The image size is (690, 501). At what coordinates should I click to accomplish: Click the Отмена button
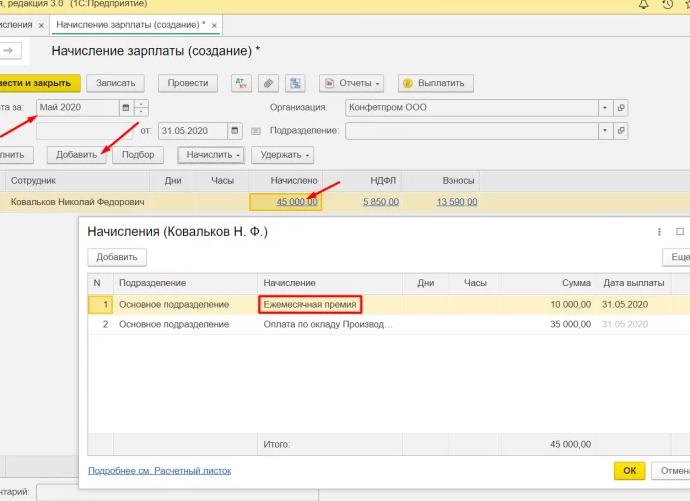pyautogui.click(x=672, y=471)
